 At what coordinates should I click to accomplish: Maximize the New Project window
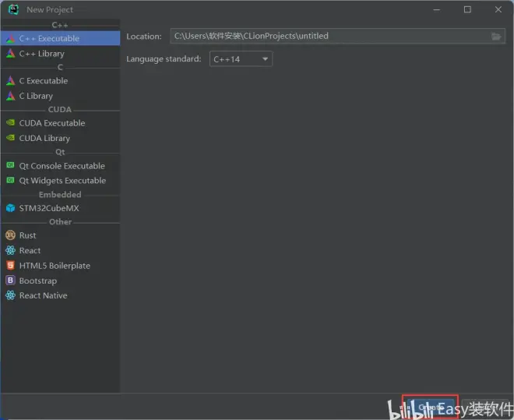coord(467,10)
